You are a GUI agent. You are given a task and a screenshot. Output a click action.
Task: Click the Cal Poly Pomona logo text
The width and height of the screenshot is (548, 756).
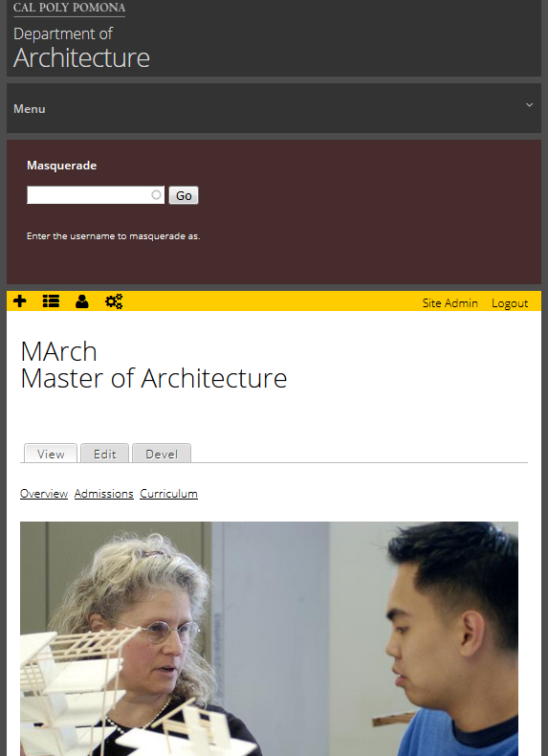pyautogui.click(x=70, y=8)
